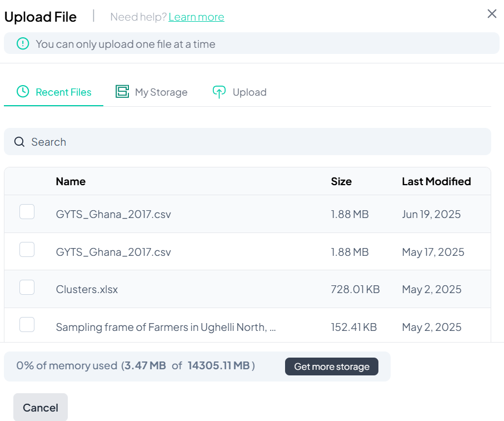Close the Upload File dialog

(x=492, y=14)
